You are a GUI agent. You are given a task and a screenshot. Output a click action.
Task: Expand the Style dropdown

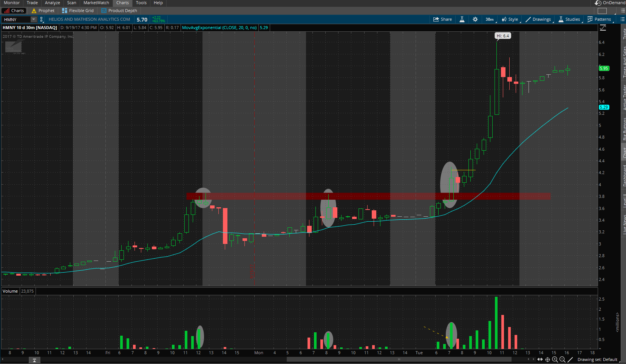click(510, 19)
